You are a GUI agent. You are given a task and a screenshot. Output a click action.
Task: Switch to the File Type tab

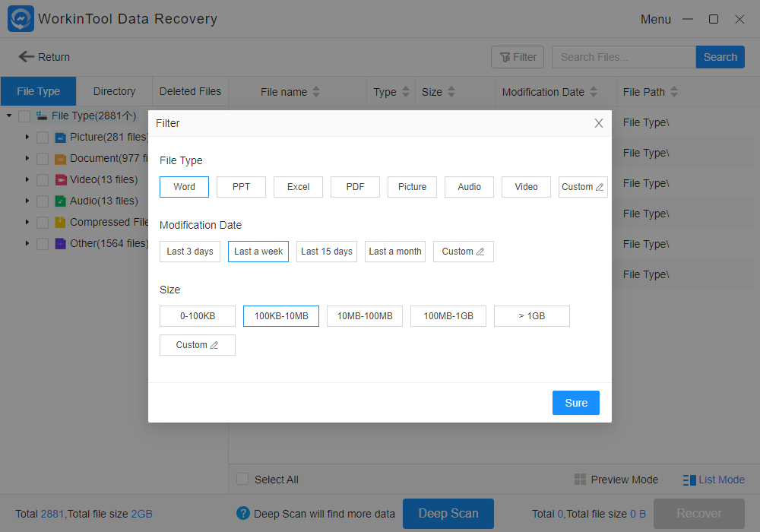(38, 91)
